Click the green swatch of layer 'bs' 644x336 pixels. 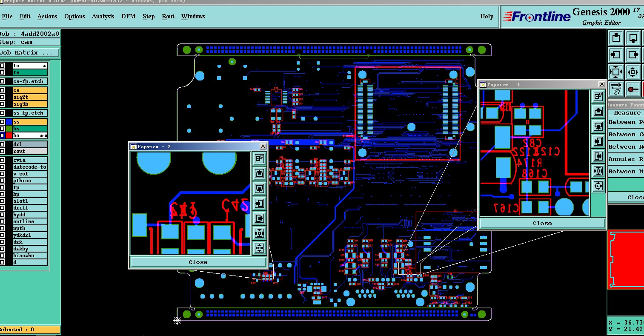point(9,129)
